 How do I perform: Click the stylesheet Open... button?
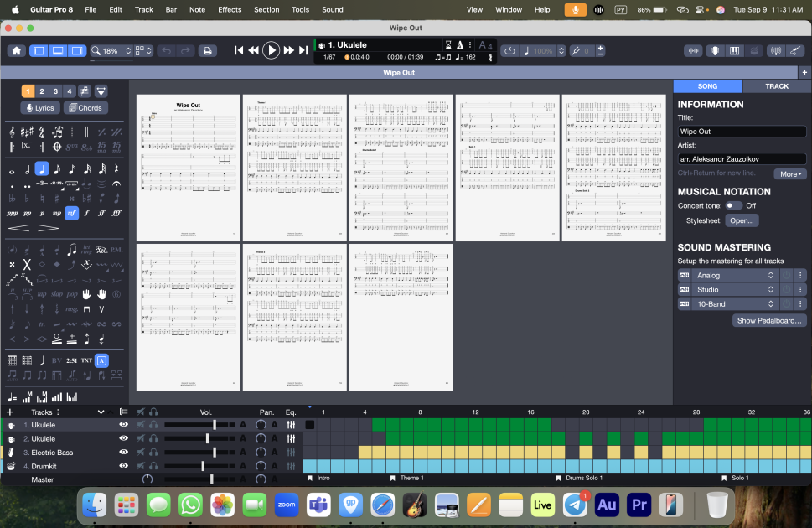(742, 220)
